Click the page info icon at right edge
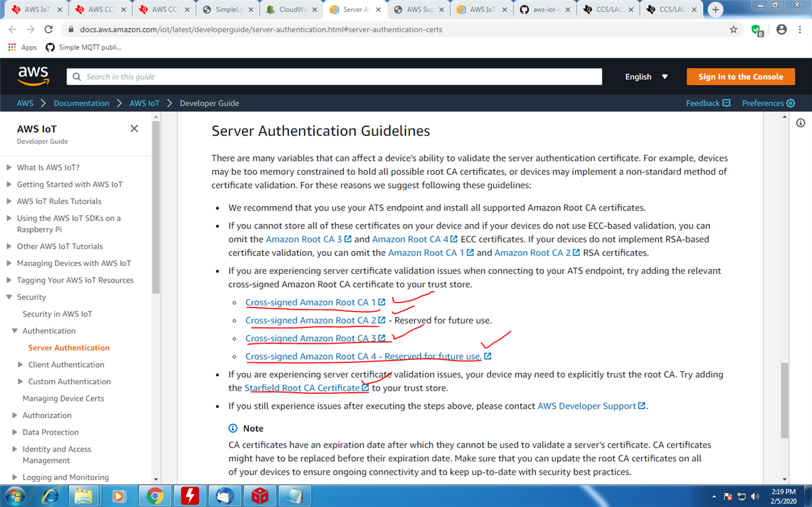The height and width of the screenshot is (507, 812). point(801,123)
